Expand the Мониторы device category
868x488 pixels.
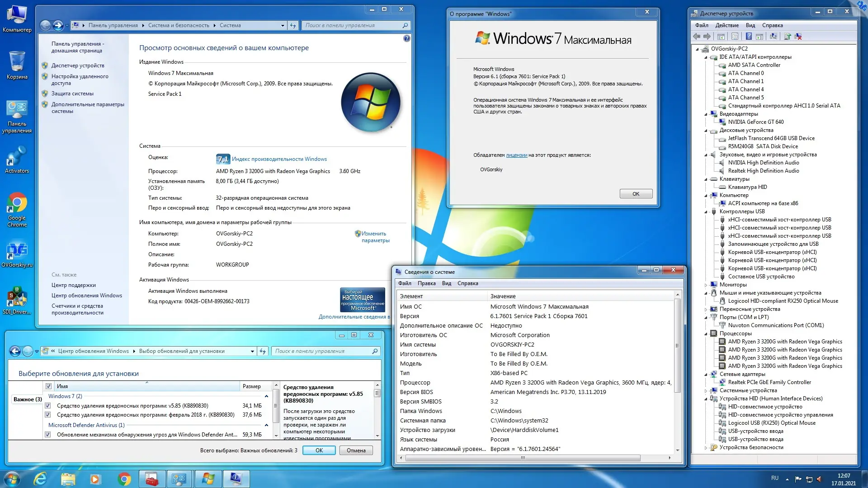coord(706,285)
